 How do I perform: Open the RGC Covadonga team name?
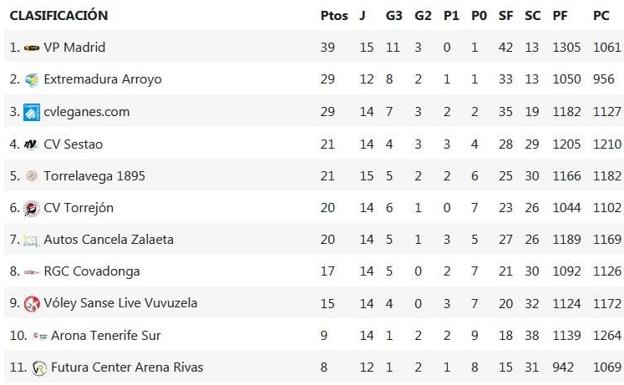pyautogui.click(x=92, y=272)
